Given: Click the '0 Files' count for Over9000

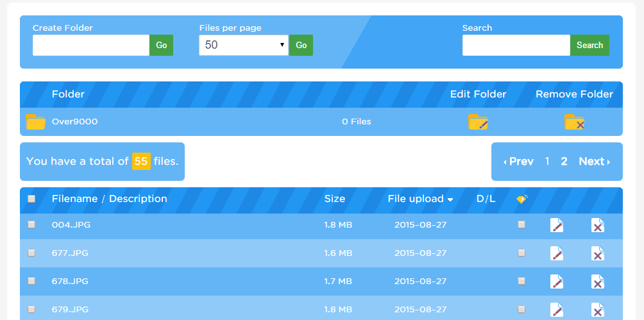Looking at the screenshot, I should tap(357, 122).
